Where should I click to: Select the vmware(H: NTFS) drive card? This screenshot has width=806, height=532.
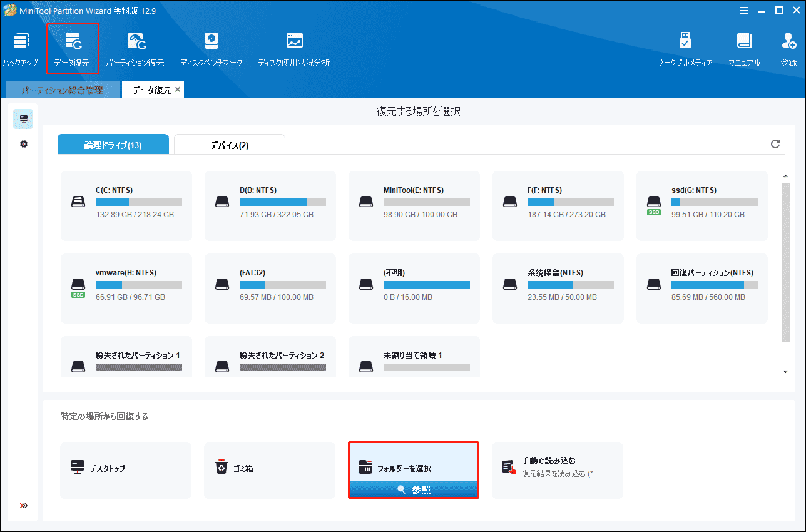(x=126, y=289)
